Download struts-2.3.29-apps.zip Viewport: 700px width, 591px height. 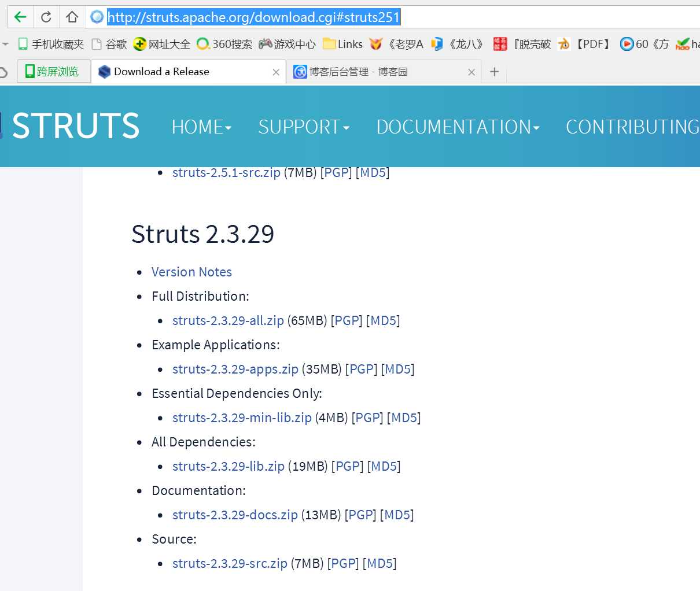click(235, 369)
